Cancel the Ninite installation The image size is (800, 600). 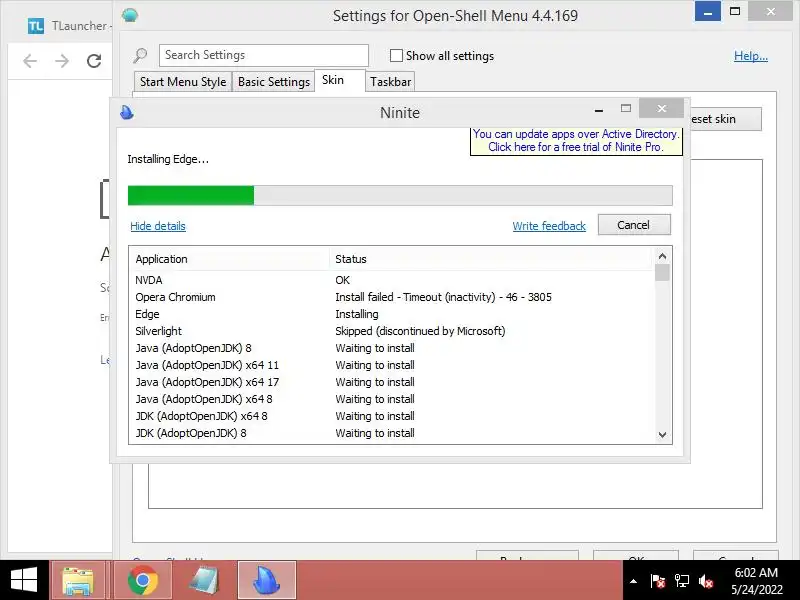point(634,225)
